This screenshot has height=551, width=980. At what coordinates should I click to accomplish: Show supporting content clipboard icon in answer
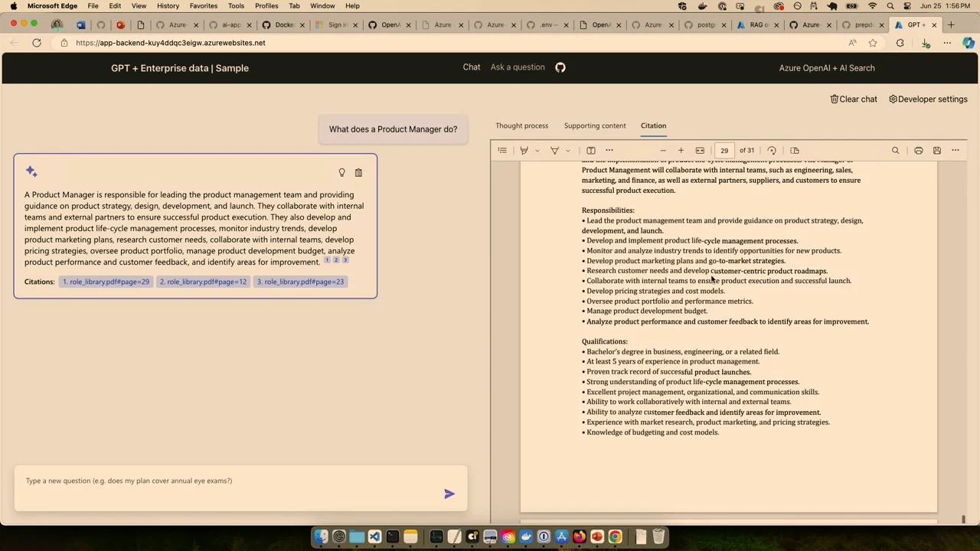358,173
